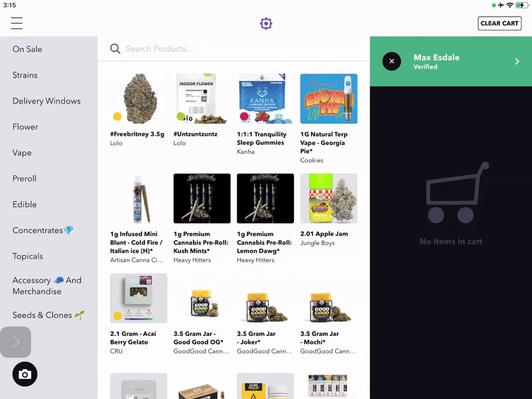Select Flower category
The width and height of the screenshot is (532, 399).
coord(25,127)
